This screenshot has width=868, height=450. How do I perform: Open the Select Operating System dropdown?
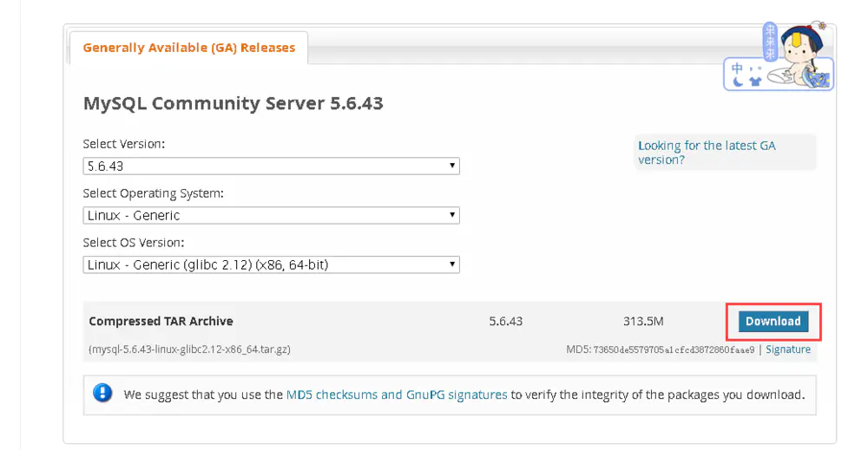[x=271, y=215]
